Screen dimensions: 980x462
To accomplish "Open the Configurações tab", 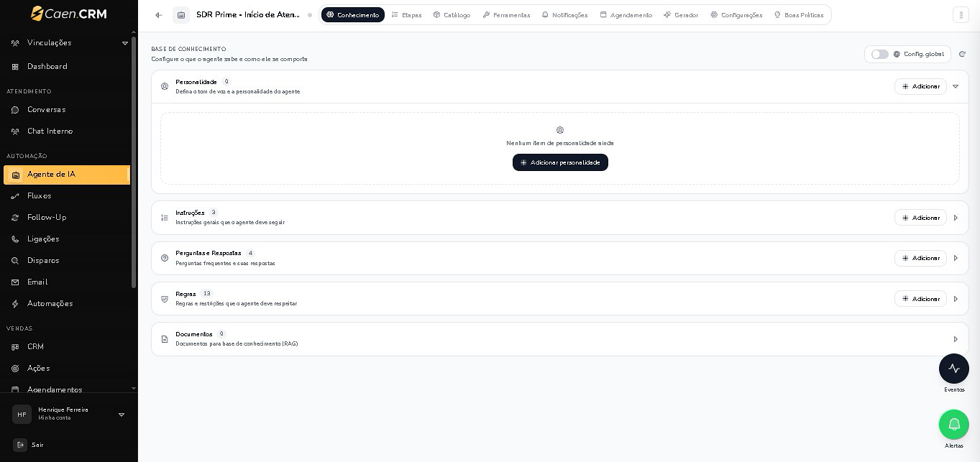I will (x=736, y=15).
